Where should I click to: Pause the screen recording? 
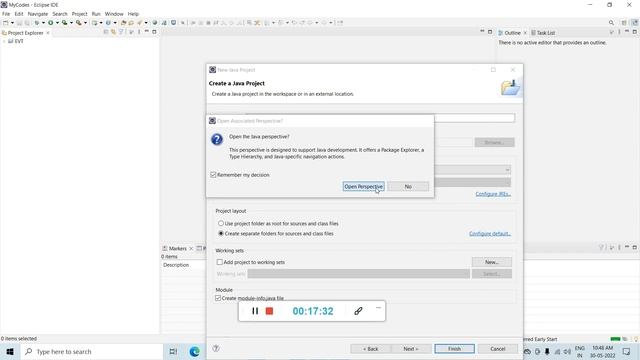pyautogui.click(x=255, y=311)
